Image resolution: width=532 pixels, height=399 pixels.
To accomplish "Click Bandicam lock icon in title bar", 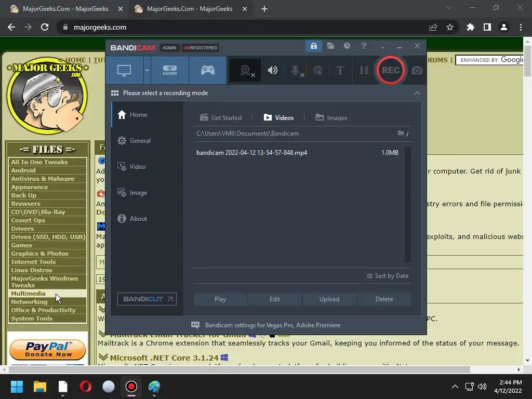I will tap(313, 46).
